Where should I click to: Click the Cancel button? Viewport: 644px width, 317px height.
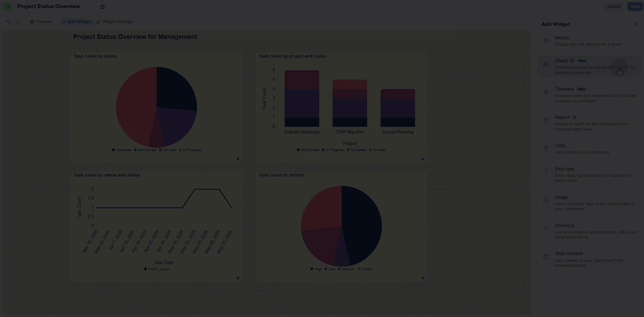[614, 6]
